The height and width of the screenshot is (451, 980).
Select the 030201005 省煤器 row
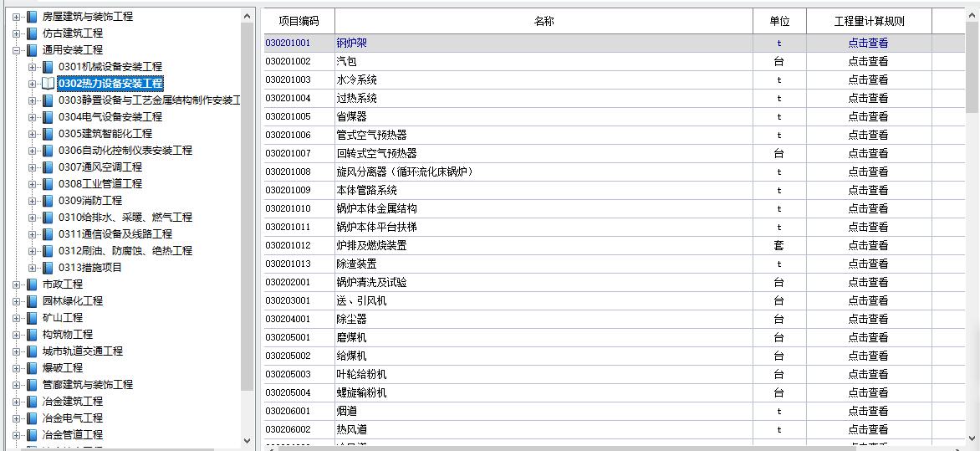(x=351, y=116)
